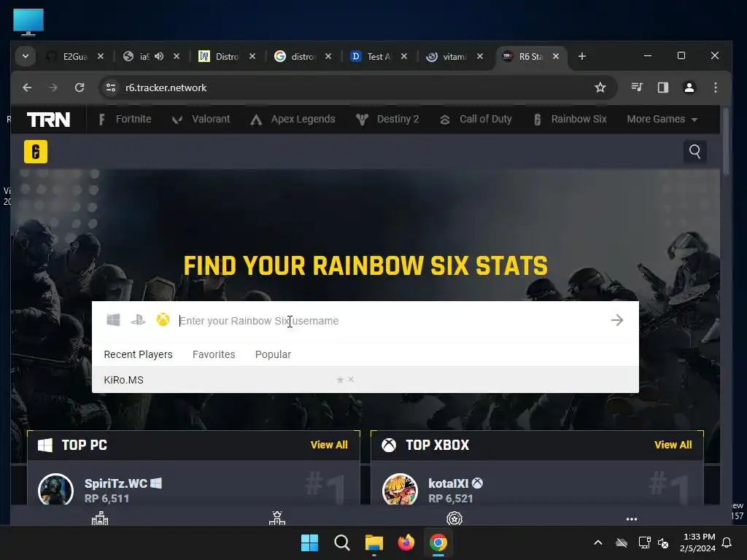View site information icon in address bar
This screenshot has height=560, width=747.
coord(111,87)
